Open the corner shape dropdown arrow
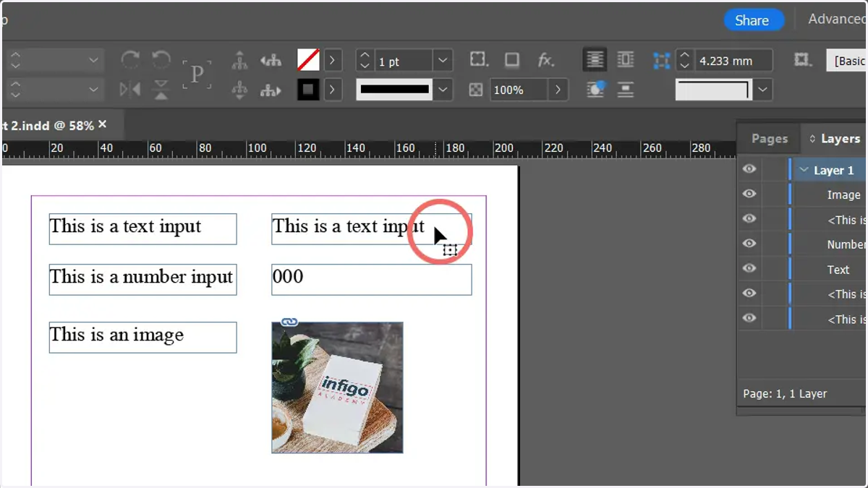The image size is (868, 488). (762, 90)
